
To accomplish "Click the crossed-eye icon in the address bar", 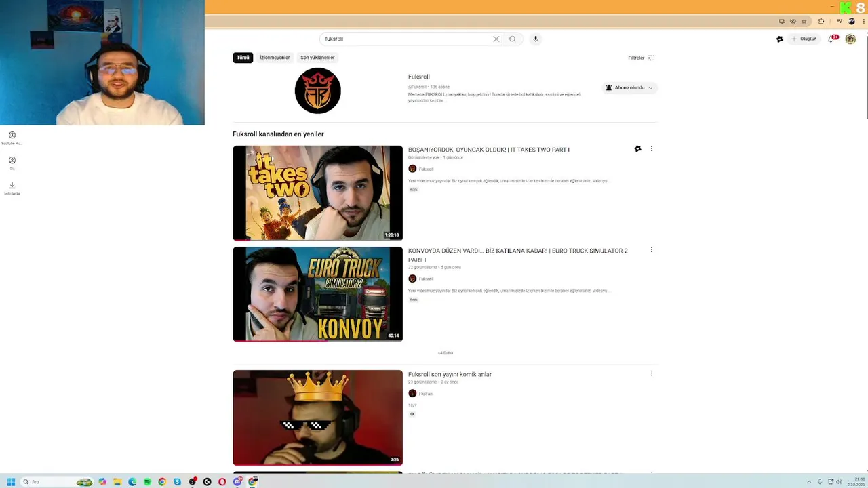I will pyautogui.click(x=793, y=21).
